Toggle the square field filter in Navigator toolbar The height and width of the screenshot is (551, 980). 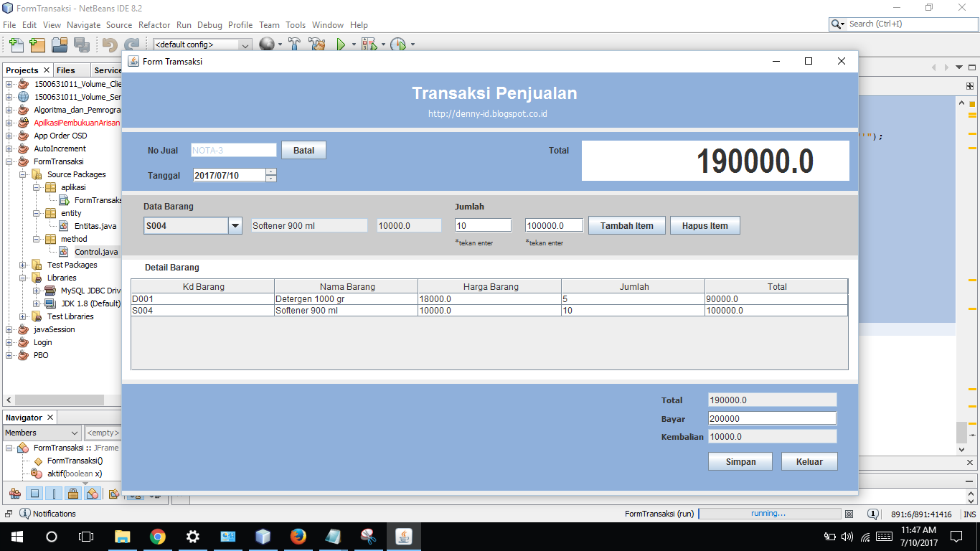33,494
